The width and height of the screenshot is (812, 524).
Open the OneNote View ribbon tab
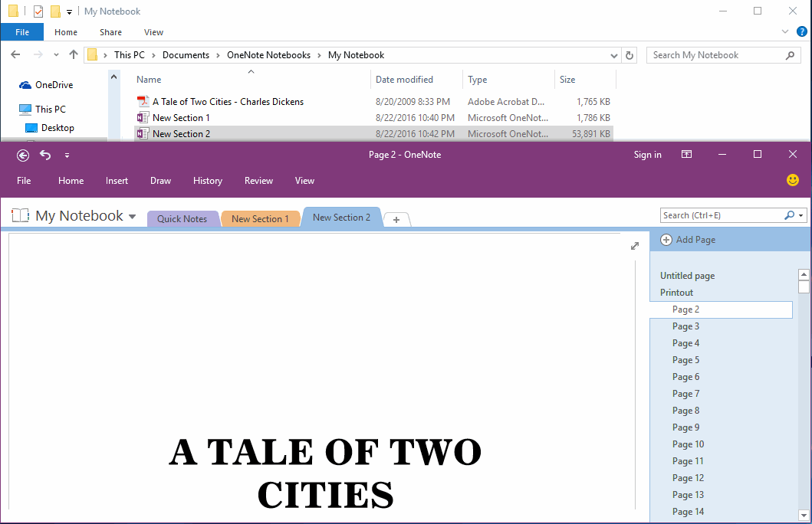304,181
